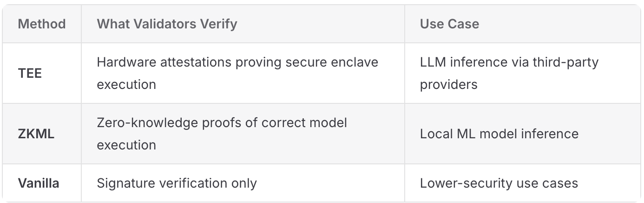Click the Use Case column header
This screenshot has width=644, height=203.
(449, 24)
